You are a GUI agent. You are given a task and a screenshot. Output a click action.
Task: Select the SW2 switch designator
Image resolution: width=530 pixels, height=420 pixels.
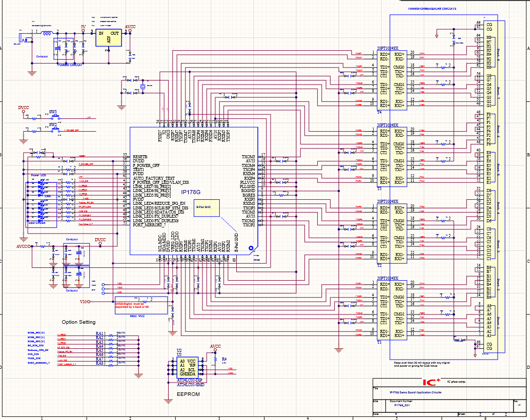(x=53, y=124)
